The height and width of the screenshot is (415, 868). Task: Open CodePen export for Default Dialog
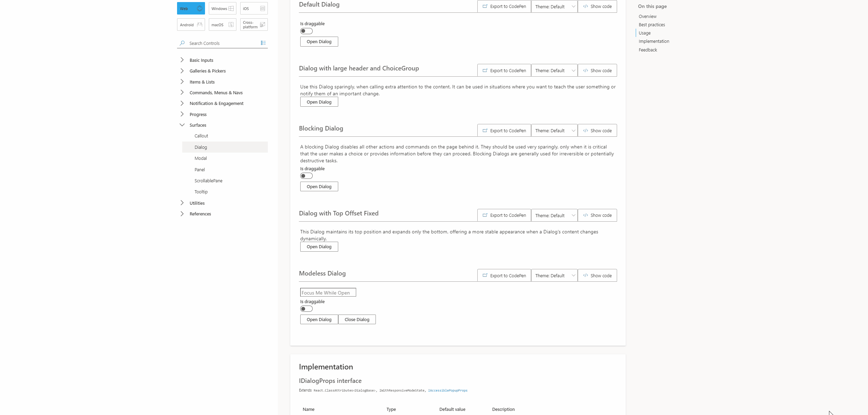click(x=504, y=6)
